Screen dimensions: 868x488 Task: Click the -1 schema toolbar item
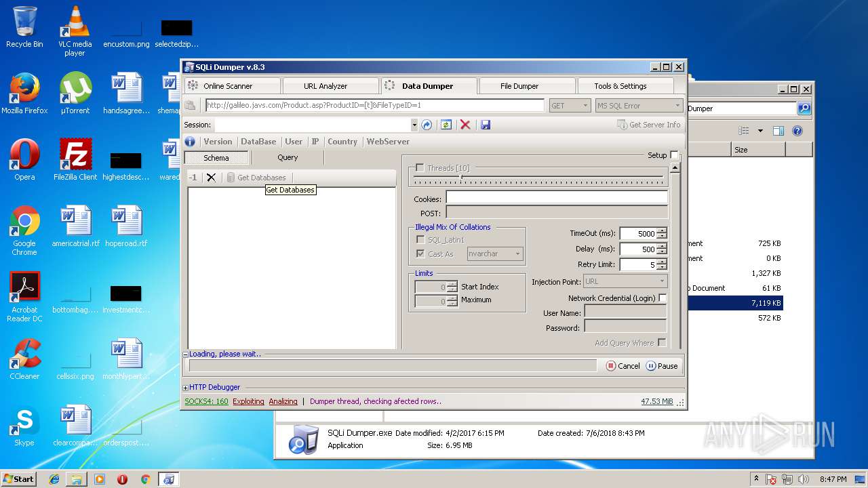193,178
